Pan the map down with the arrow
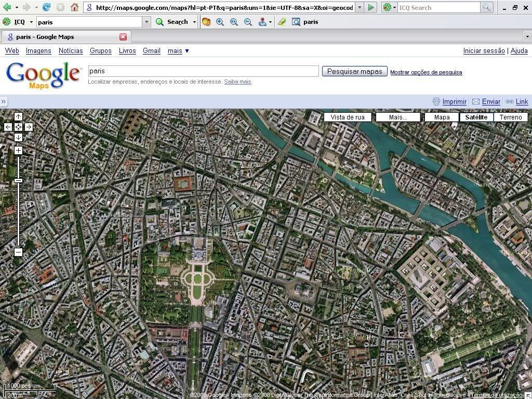532x399 pixels. tap(18, 137)
